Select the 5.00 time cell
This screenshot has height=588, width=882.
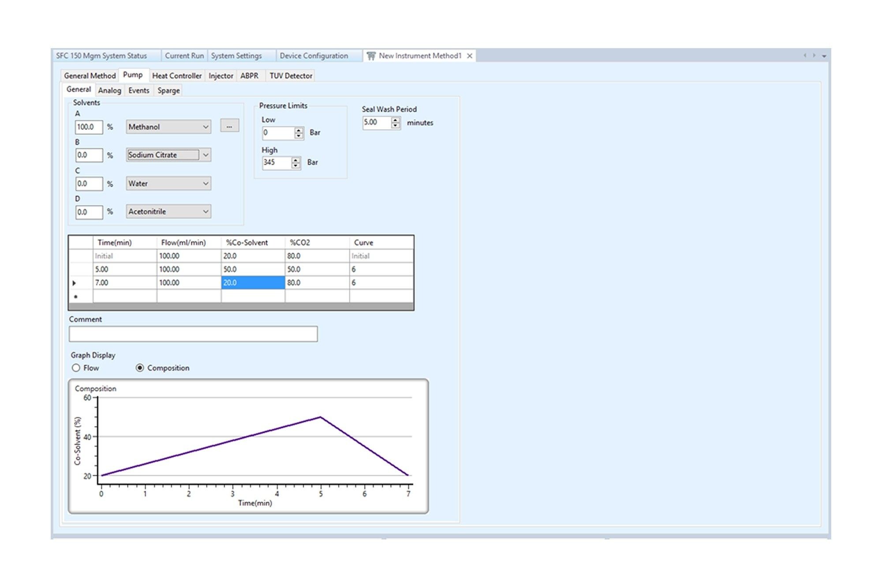(125, 270)
